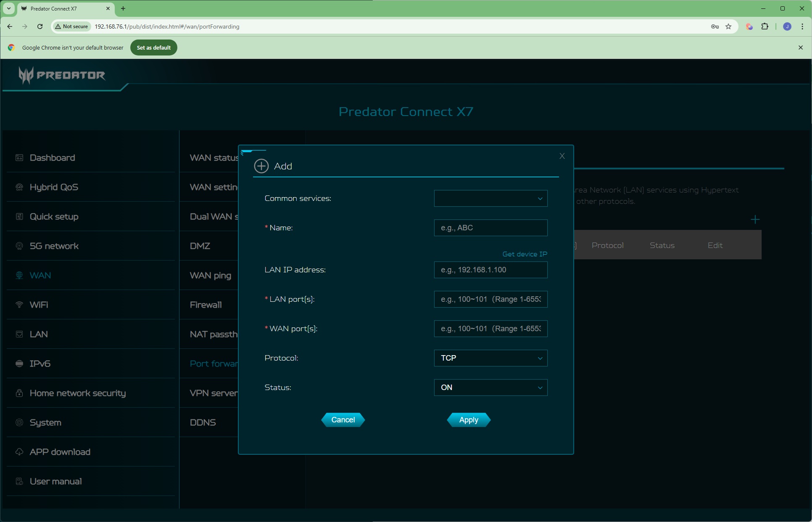Click the Home network security lock icon
This screenshot has height=522, width=812.
tap(19, 393)
